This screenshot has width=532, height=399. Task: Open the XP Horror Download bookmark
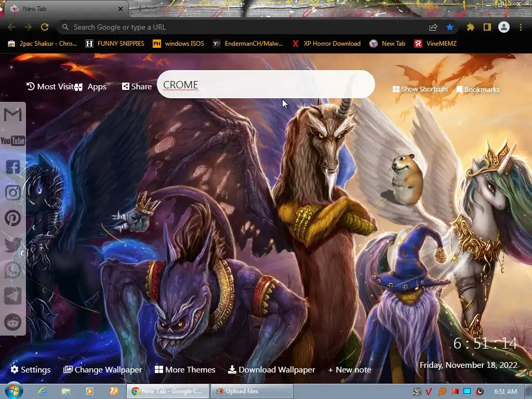click(x=326, y=44)
